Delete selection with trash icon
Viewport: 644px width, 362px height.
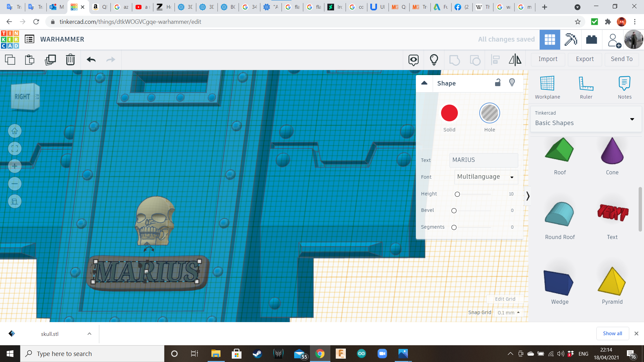(x=70, y=60)
